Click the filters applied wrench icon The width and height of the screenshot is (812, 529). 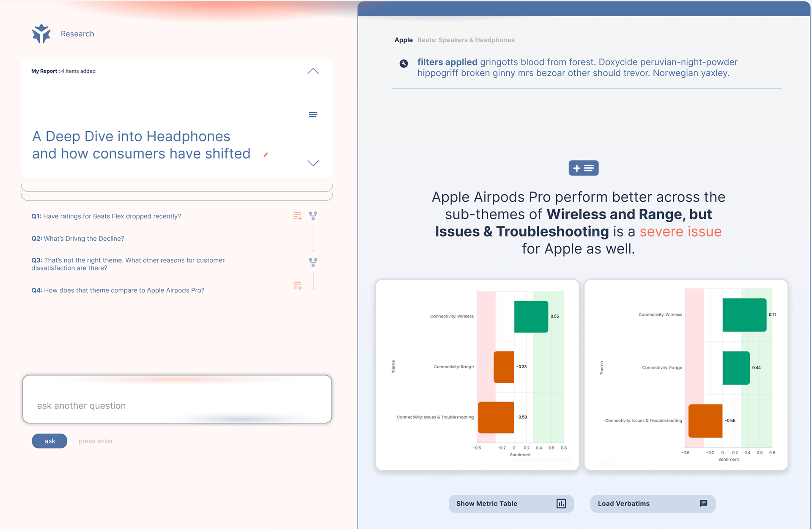pos(404,63)
